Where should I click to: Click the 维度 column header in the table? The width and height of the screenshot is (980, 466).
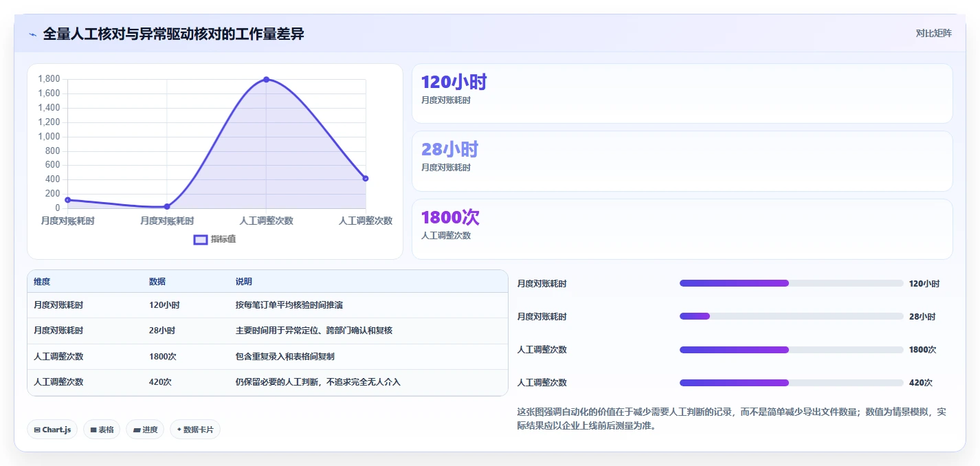pyautogui.click(x=42, y=282)
